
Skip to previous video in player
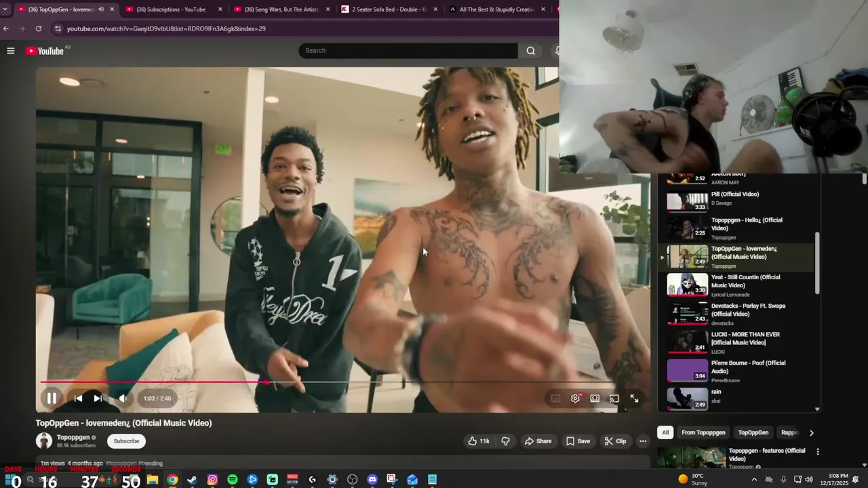(78, 399)
